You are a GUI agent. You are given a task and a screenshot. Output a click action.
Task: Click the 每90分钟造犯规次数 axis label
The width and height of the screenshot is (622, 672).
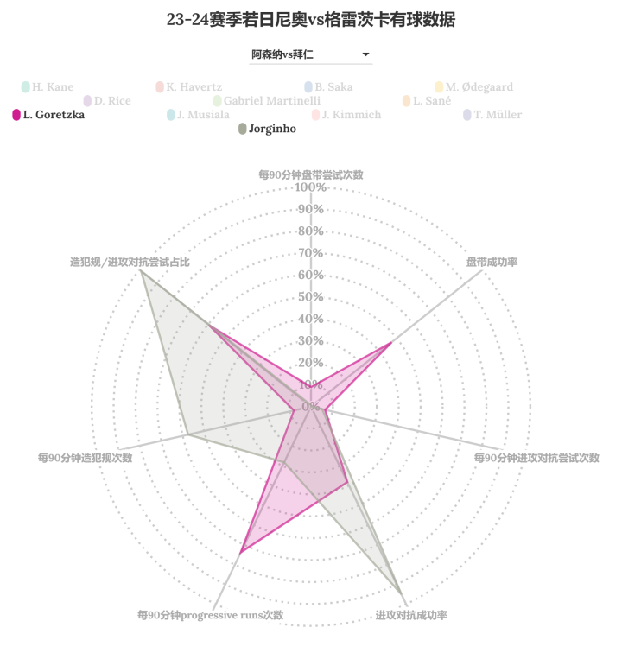pyautogui.click(x=85, y=458)
